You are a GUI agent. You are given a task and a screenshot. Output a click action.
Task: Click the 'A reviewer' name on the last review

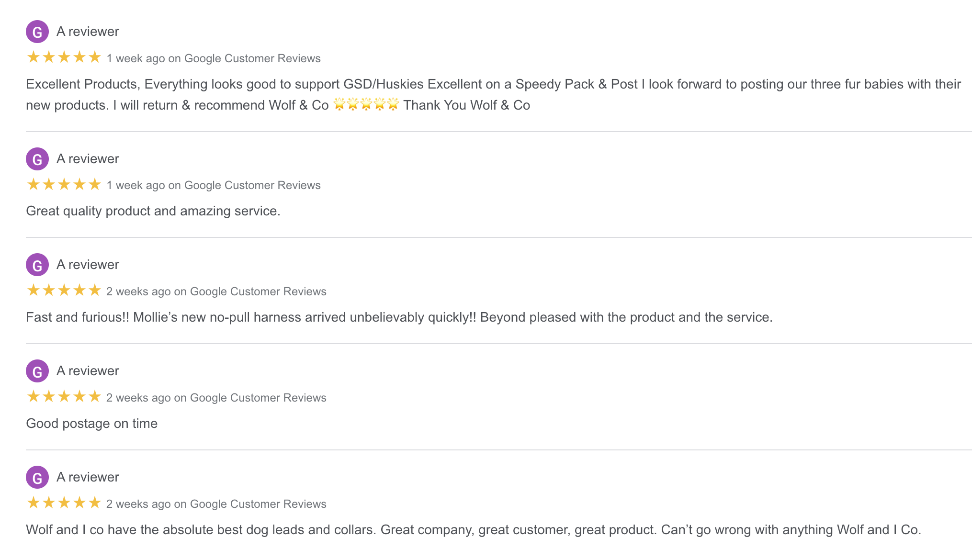point(88,477)
